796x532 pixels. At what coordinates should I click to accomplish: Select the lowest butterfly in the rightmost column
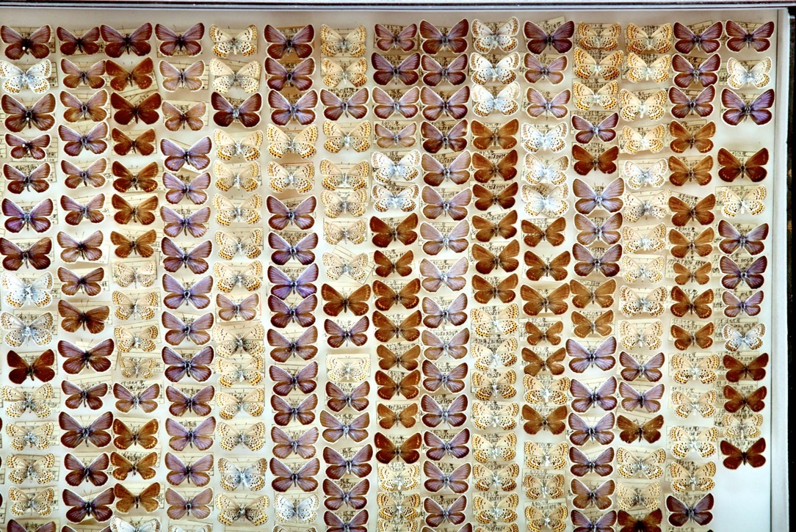click(743, 454)
